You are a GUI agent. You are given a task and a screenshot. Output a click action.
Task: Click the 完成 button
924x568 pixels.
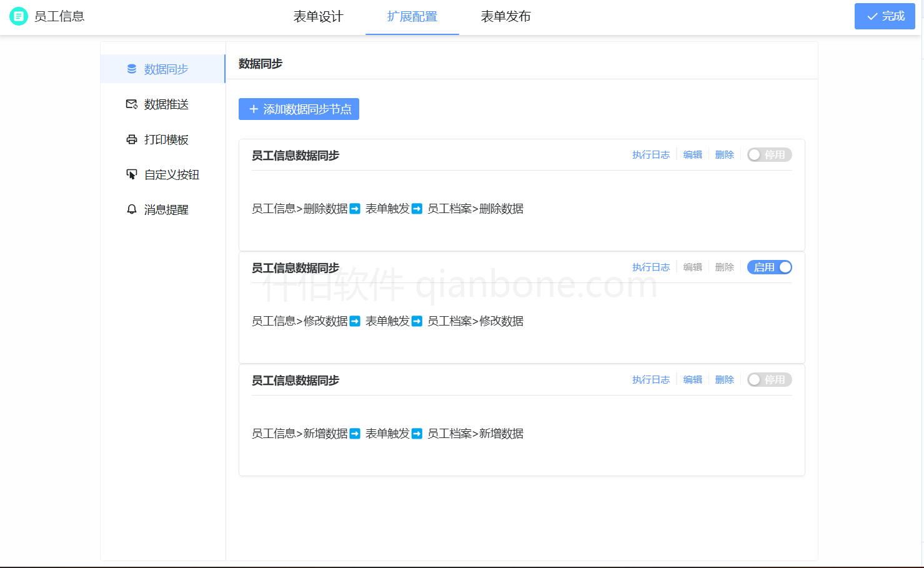[x=885, y=16]
